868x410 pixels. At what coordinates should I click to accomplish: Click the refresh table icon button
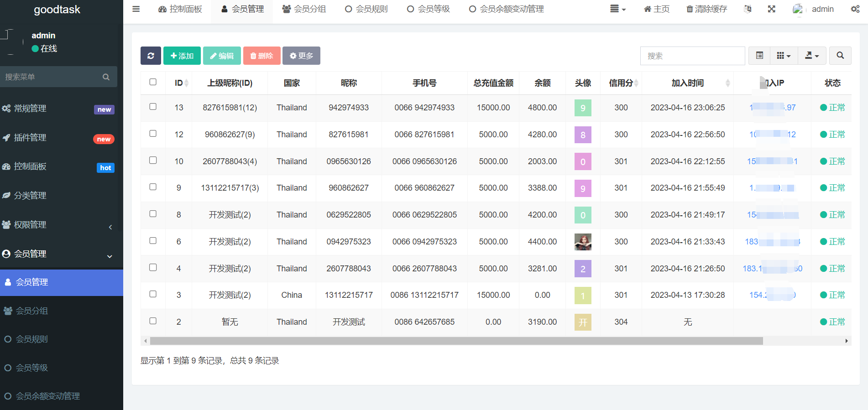tap(151, 56)
